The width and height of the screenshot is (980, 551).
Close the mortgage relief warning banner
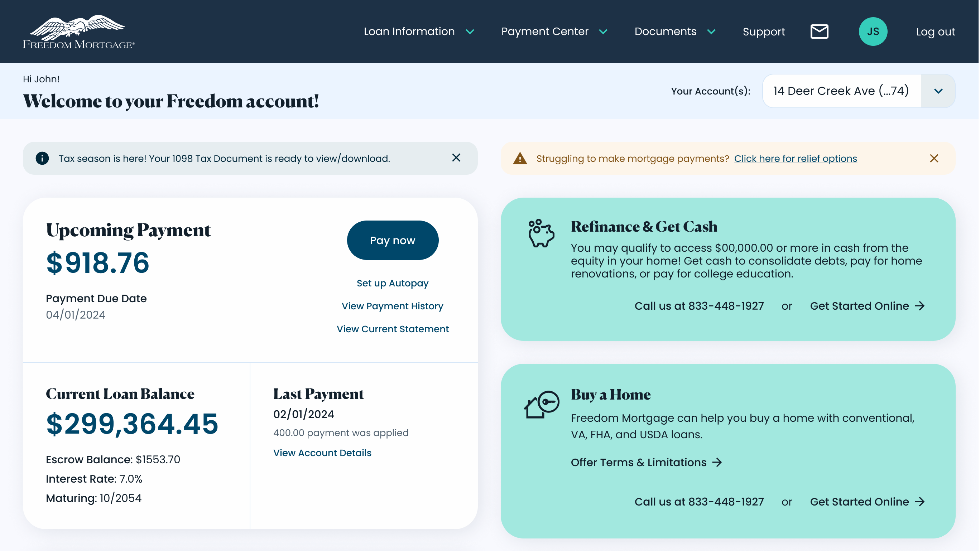(933, 158)
